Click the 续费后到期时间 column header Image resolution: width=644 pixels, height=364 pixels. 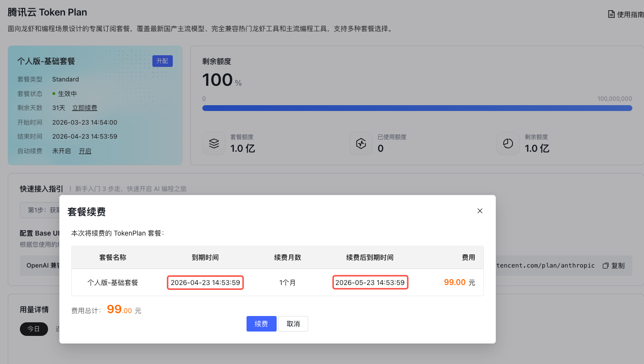click(x=370, y=257)
